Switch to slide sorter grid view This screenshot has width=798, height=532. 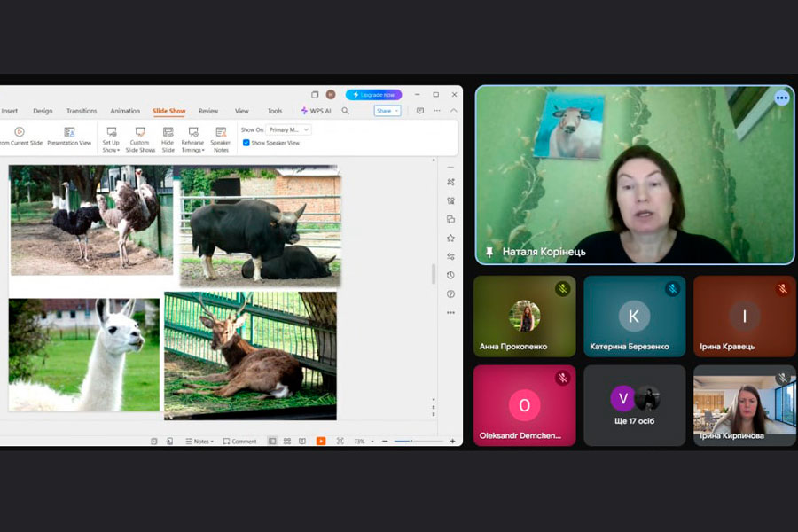(287, 441)
